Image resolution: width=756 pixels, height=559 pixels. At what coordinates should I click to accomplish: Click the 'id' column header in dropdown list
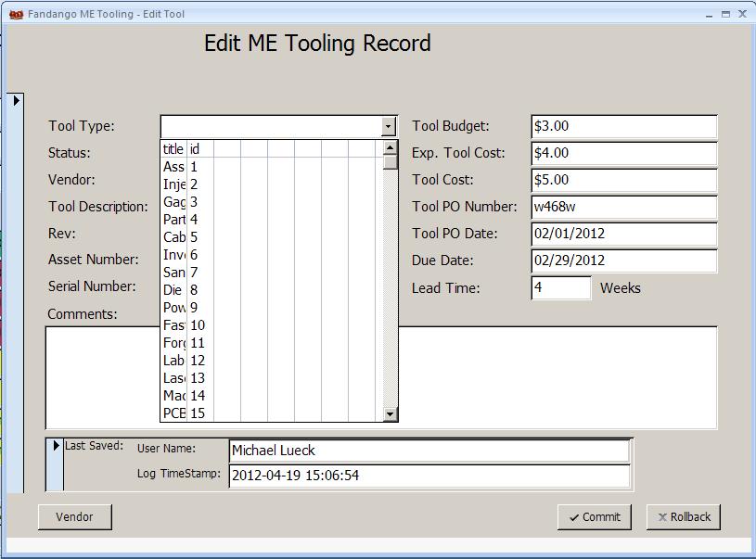point(199,149)
